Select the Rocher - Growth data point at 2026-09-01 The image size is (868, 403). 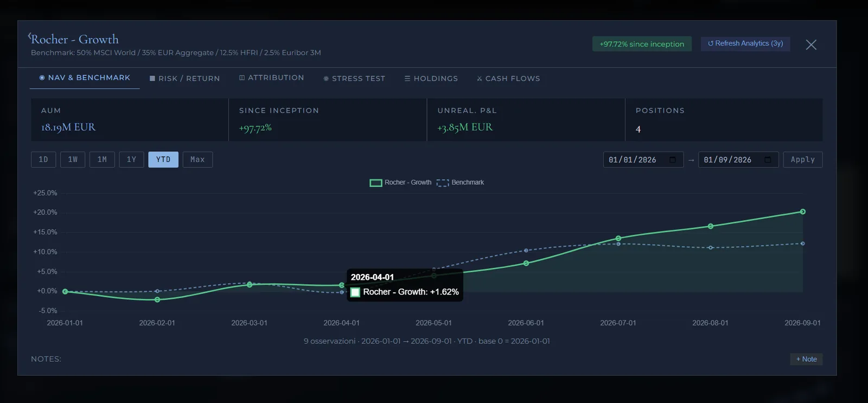pyautogui.click(x=803, y=212)
